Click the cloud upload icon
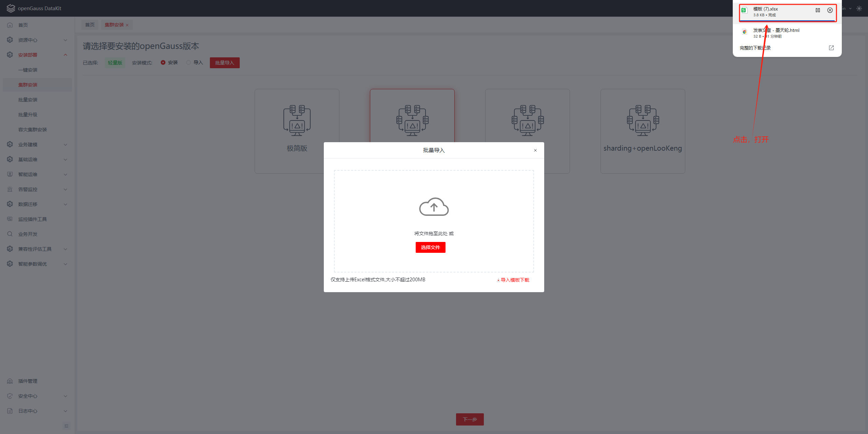The height and width of the screenshot is (434, 868). click(434, 206)
